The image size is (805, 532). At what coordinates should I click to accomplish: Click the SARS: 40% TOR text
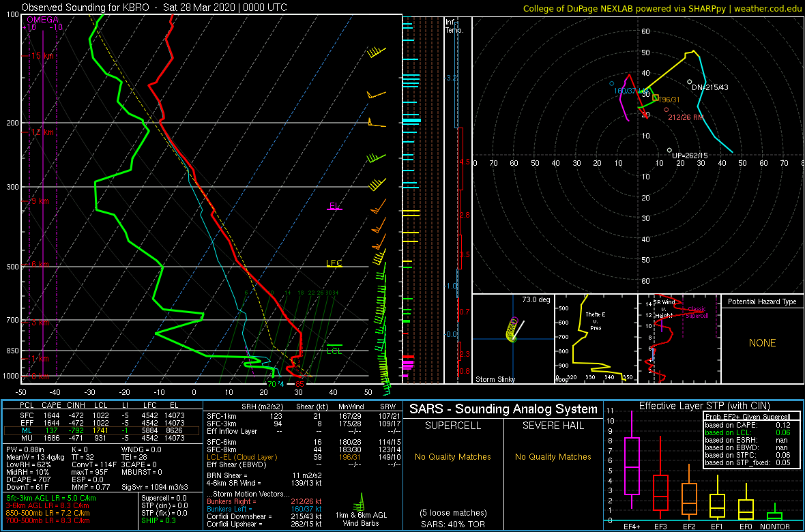click(452, 523)
